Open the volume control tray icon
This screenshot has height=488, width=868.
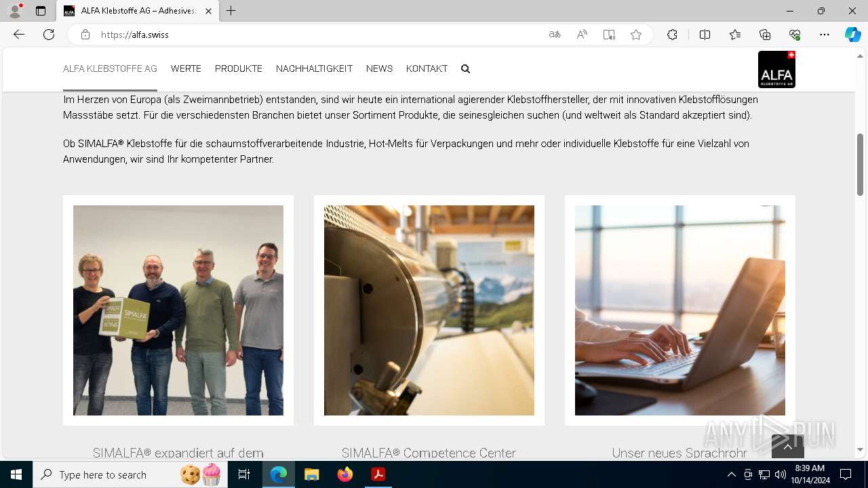[781, 474]
